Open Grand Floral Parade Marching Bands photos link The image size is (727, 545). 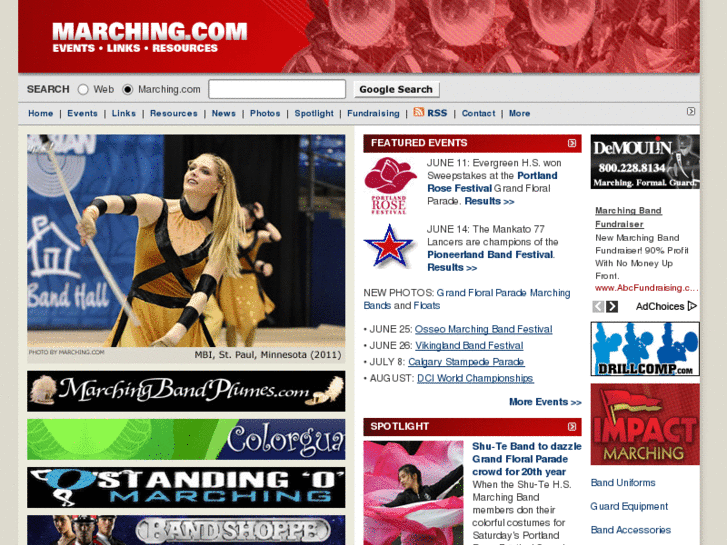[x=467, y=299]
